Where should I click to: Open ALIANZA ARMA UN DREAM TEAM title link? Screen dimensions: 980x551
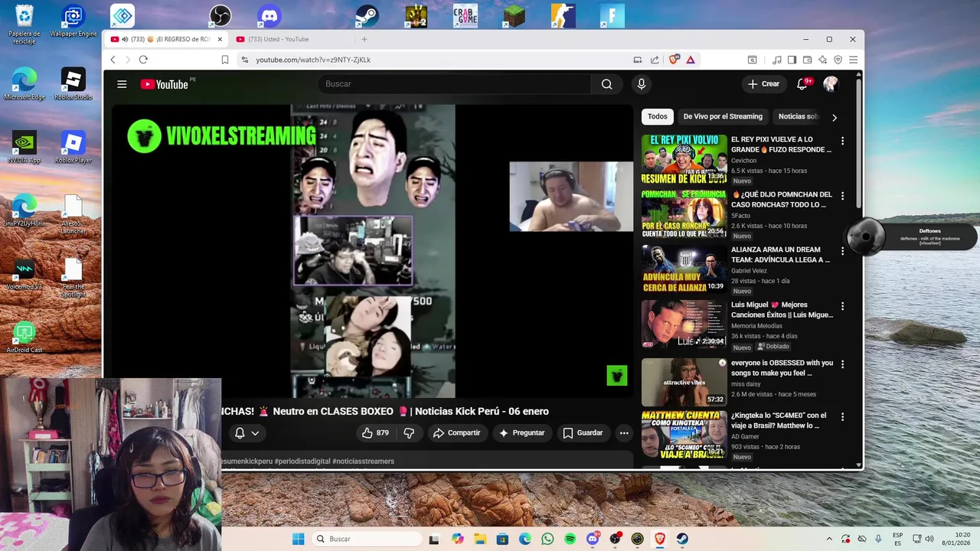(x=780, y=255)
